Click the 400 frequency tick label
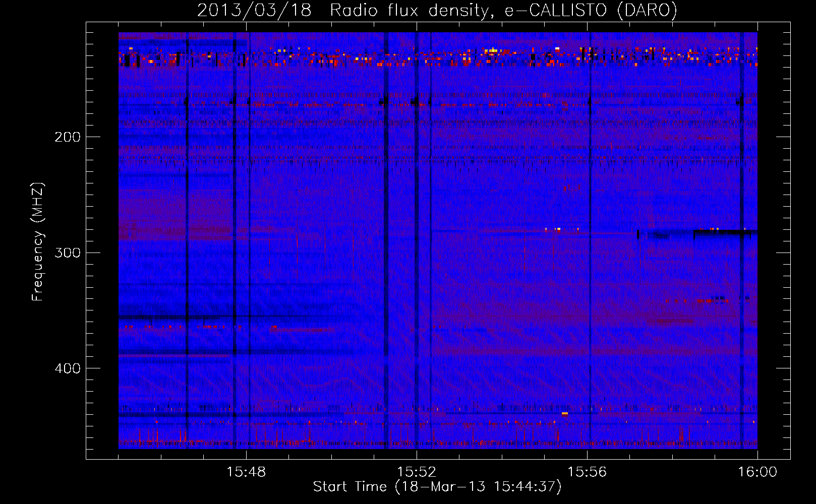 (68, 368)
